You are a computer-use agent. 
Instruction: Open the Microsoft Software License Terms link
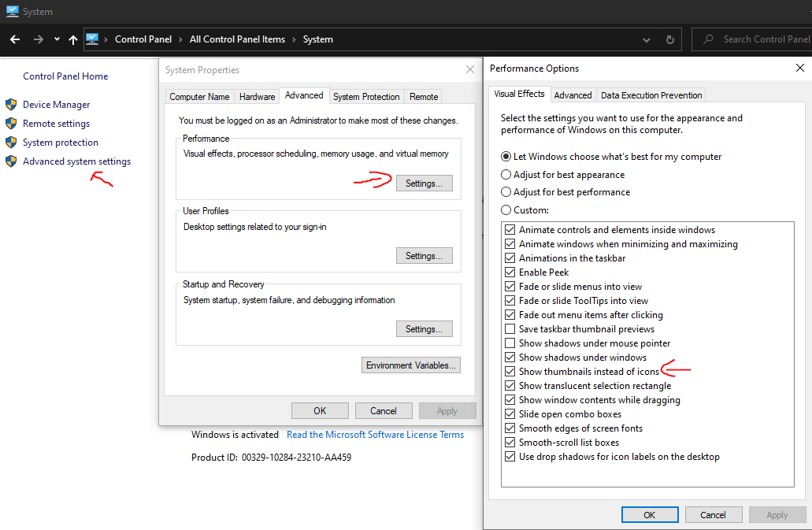[x=375, y=434]
